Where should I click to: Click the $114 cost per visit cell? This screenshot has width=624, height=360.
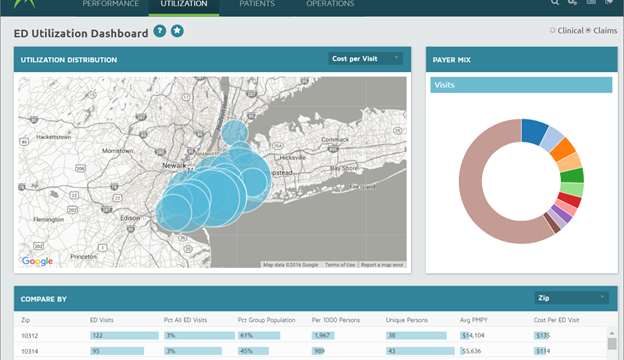542,351
